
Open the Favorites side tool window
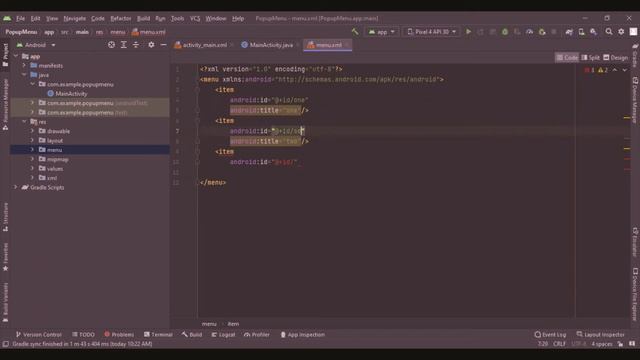coord(5,256)
